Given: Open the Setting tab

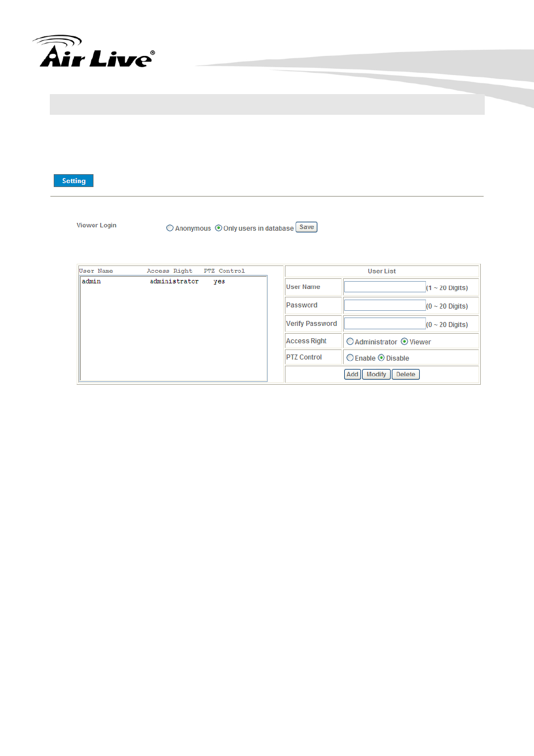Looking at the screenshot, I should point(73,181).
